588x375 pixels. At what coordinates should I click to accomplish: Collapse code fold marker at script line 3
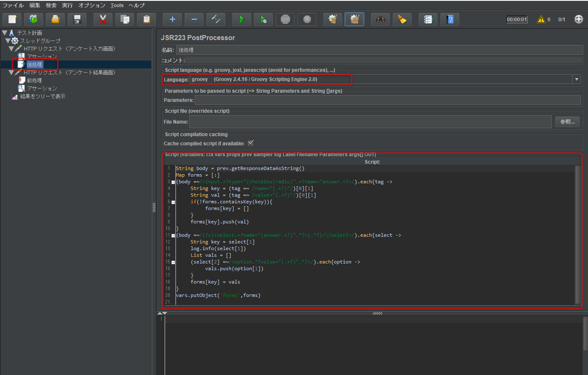click(173, 182)
